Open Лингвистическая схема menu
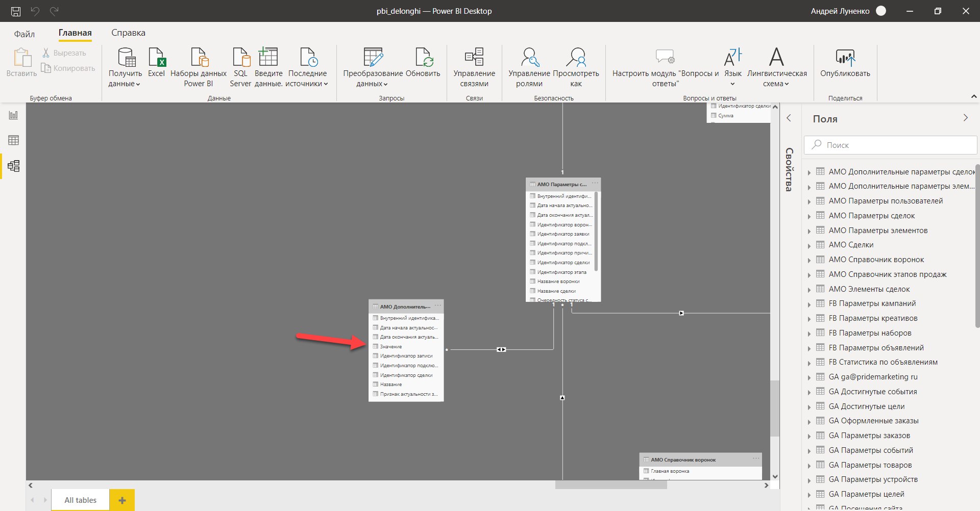 (x=777, y=67)
